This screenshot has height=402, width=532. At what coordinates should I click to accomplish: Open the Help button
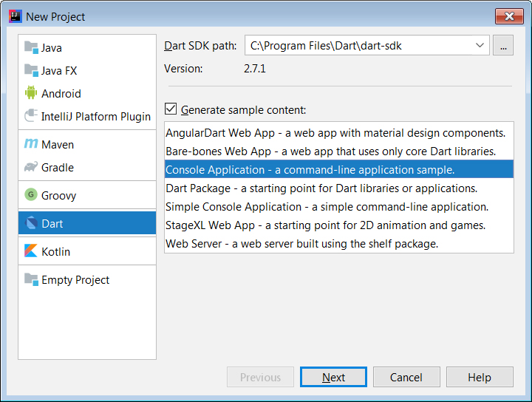480,377
